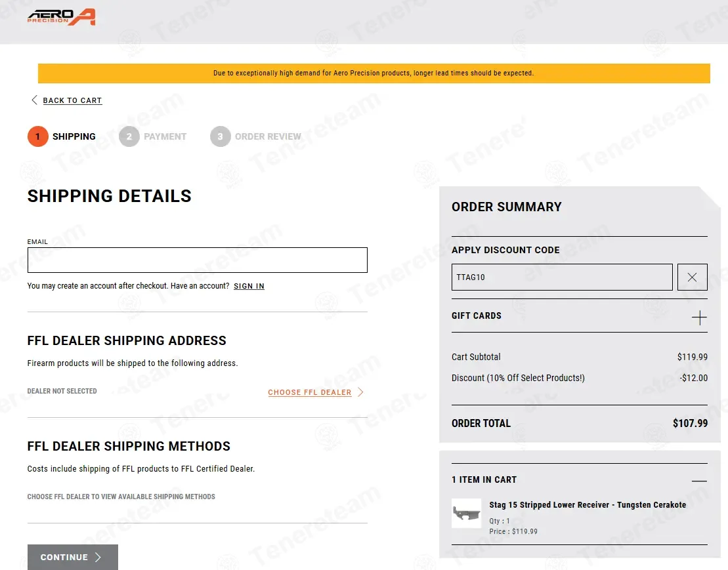Click Choose FFL Dealer link
The image size is (728, 570).
pyautogui.click(x=310, y=392)
